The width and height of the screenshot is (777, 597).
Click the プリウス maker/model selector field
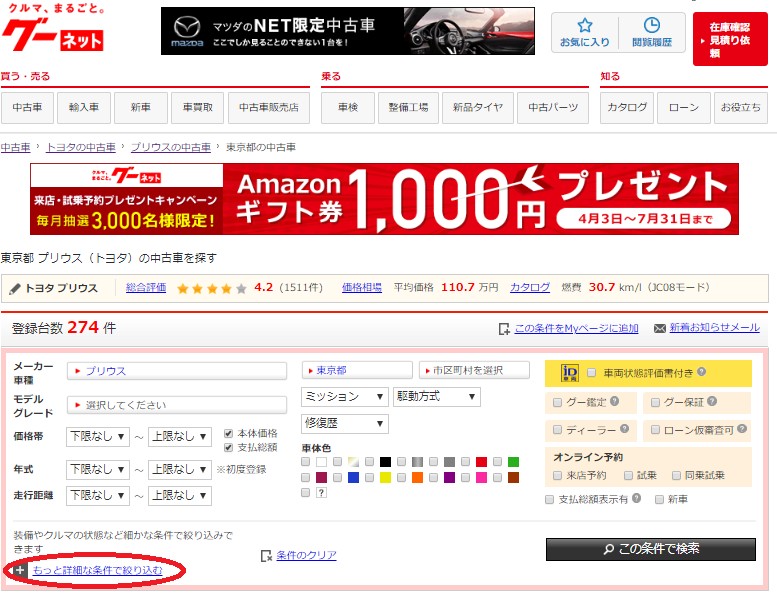click(x=177, y=371)
